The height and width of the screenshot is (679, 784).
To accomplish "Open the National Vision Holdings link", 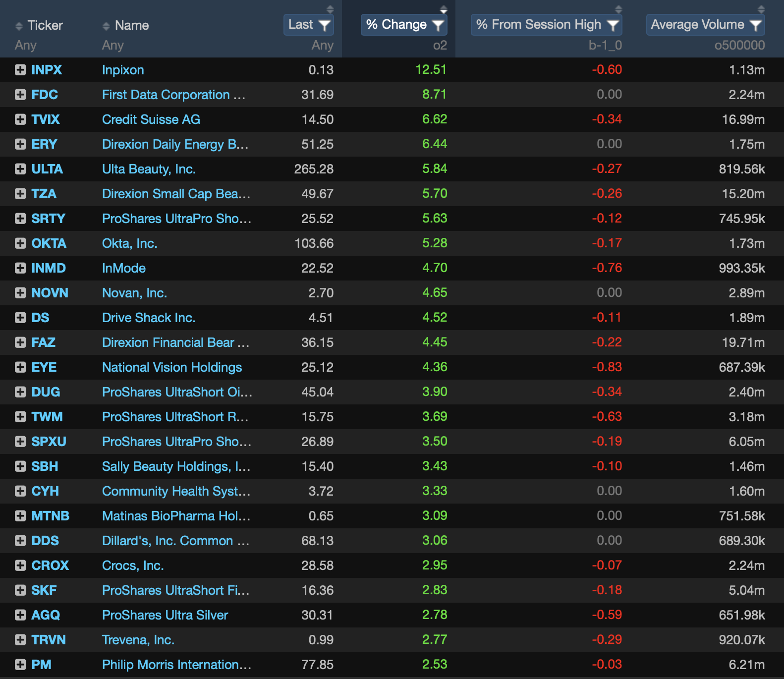I will 172,367.
